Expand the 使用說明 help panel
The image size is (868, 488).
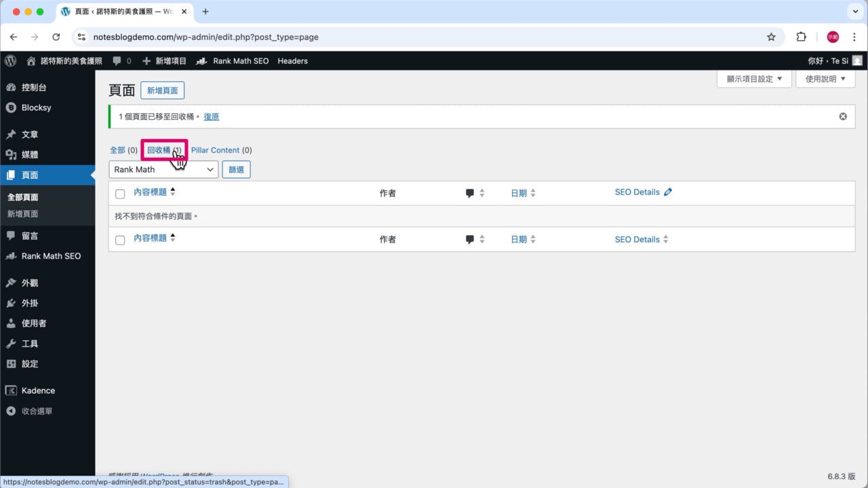[825, 79]
